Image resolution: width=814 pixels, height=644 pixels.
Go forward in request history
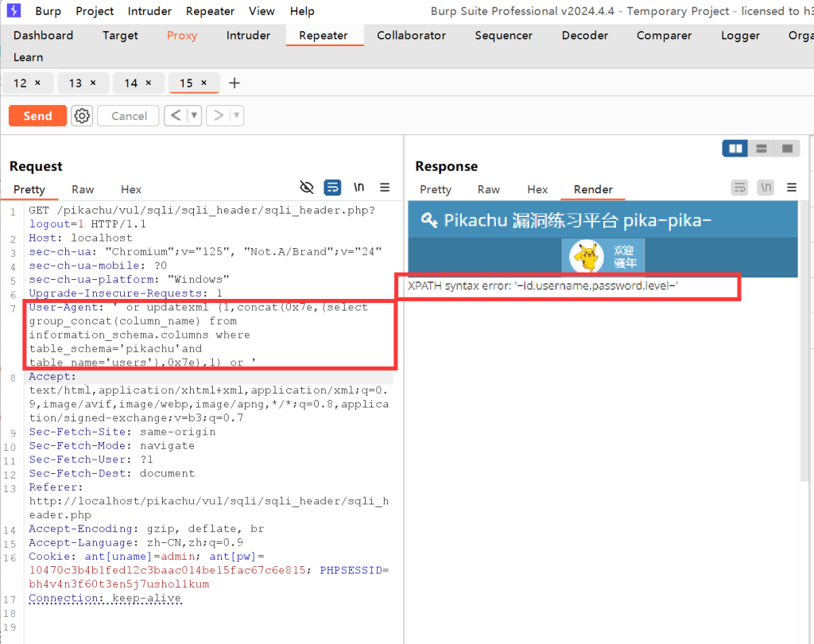[x=219, y=115]
